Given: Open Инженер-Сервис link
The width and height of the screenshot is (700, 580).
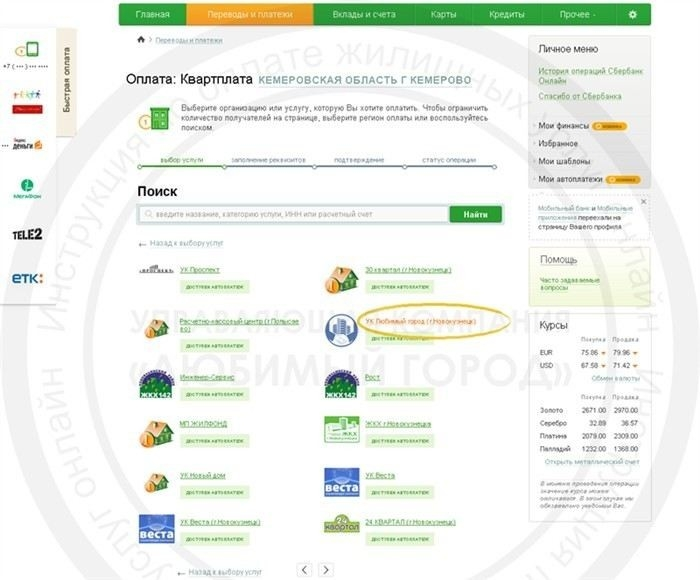Looking at the screenshot, I should click(207, 377).
